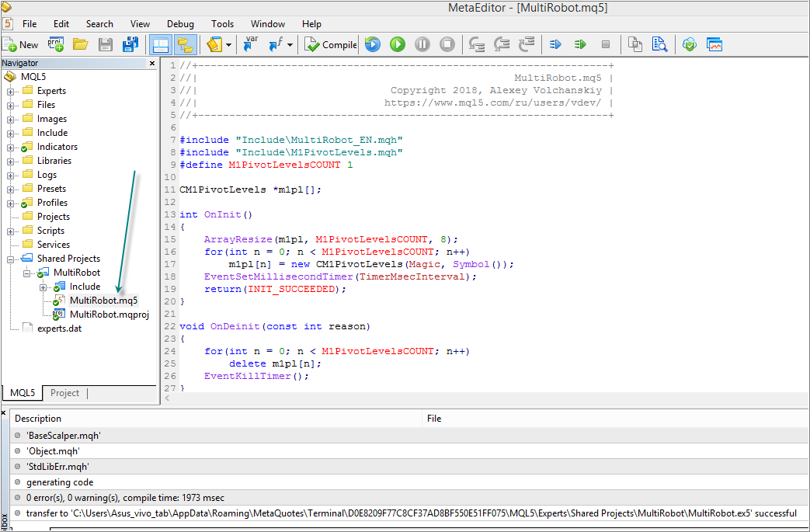Open the Styler dropdown arrow
This screenshot has height=532, width=810.
228,45
